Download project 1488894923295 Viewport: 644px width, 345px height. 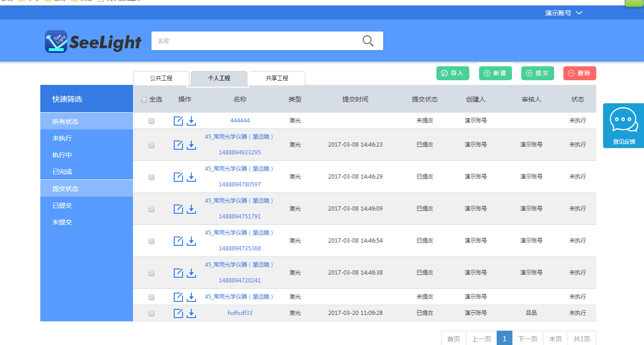[191, 145]
